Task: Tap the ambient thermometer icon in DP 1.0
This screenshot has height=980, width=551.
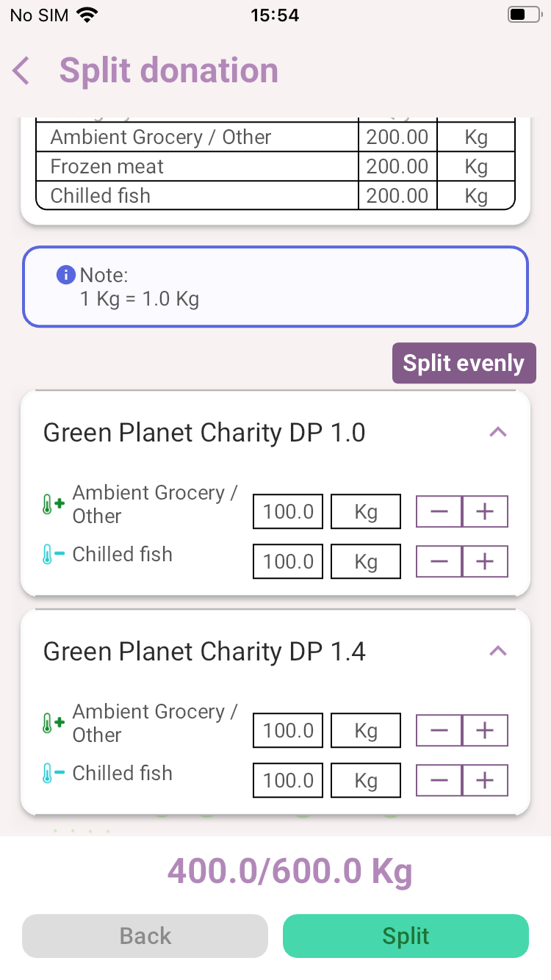Action: click(53, 505)
